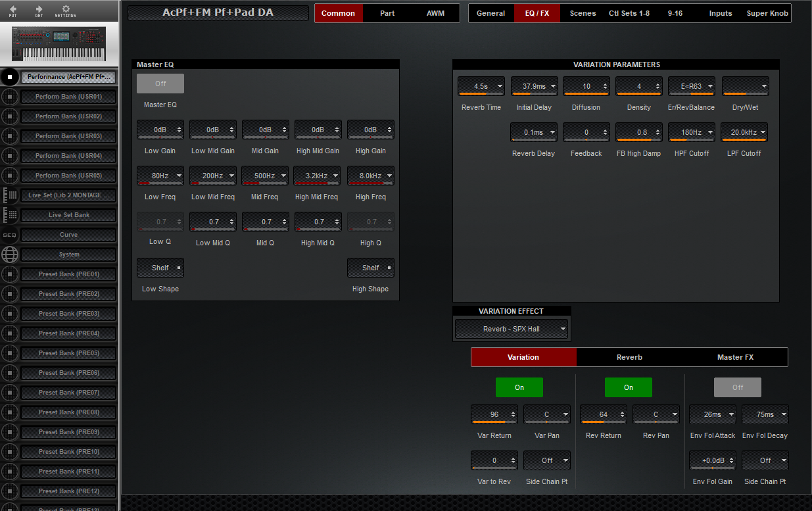Click the SEQ icon beside Curve
Viewport: 812px width, 511px height.
pos(10,235)
